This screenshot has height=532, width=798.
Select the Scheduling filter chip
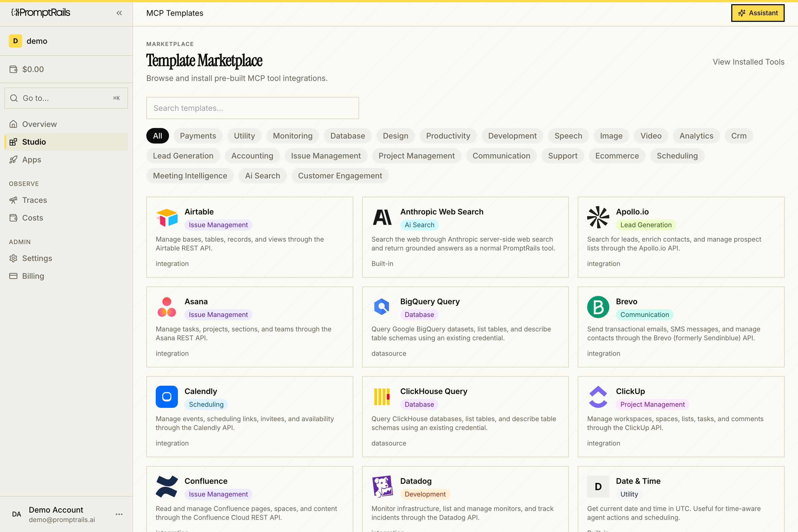coord(677,156)
